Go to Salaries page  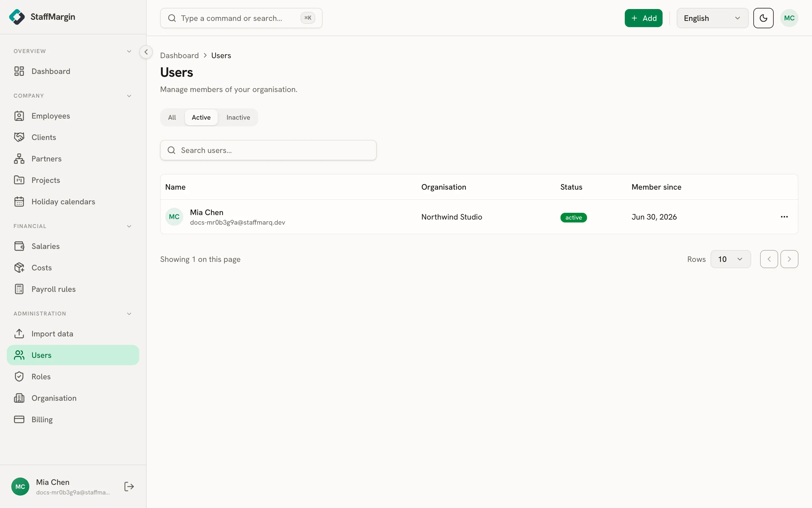[x=73, y=246]
